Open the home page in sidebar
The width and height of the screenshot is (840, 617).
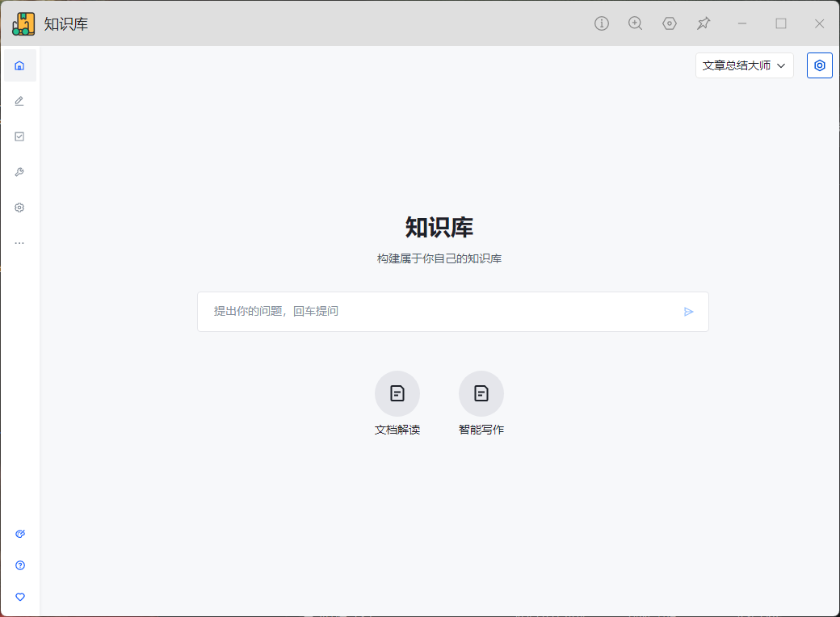point(20,65)
